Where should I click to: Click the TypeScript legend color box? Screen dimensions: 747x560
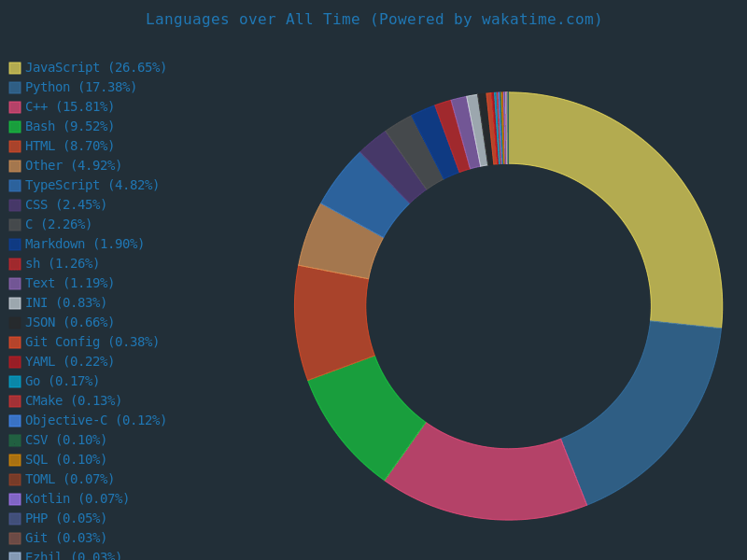point(15,186)
